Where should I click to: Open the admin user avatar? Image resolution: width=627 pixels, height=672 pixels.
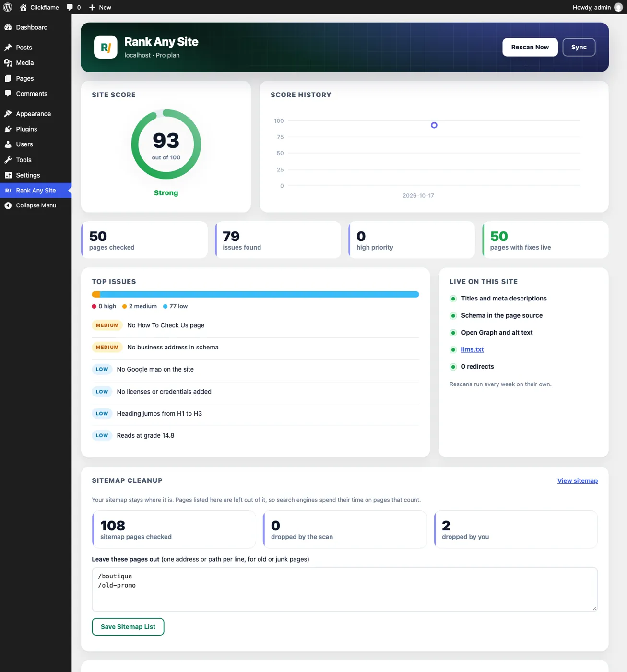(x=618, y=7)
